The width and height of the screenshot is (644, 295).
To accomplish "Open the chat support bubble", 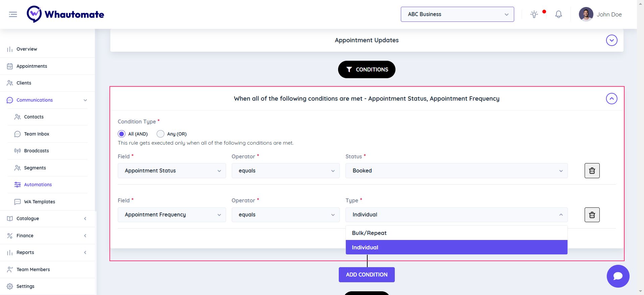I will pos(618,276).
